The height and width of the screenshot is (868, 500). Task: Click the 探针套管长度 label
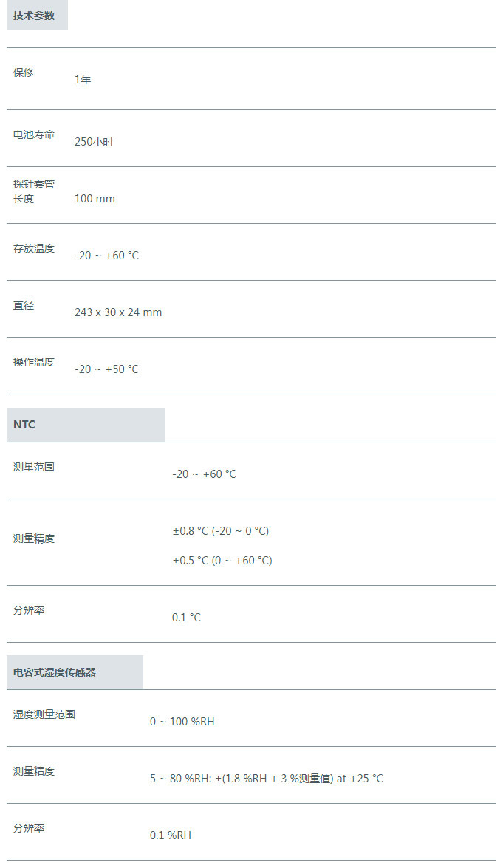(x=34, y=191)
